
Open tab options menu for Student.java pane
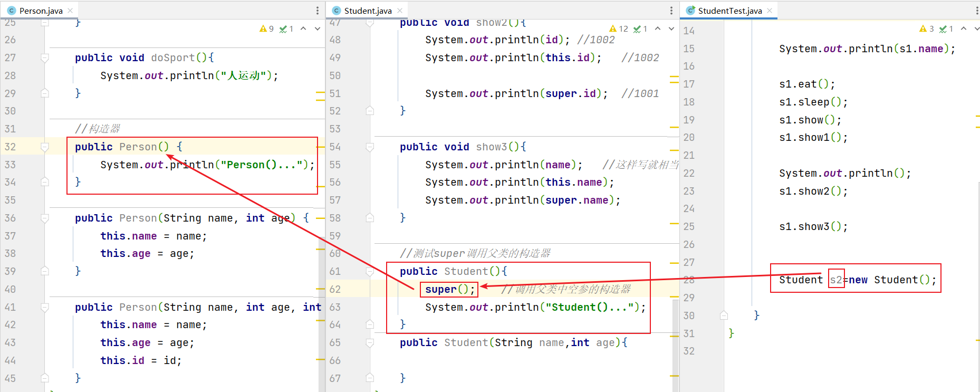click(671, 11)
